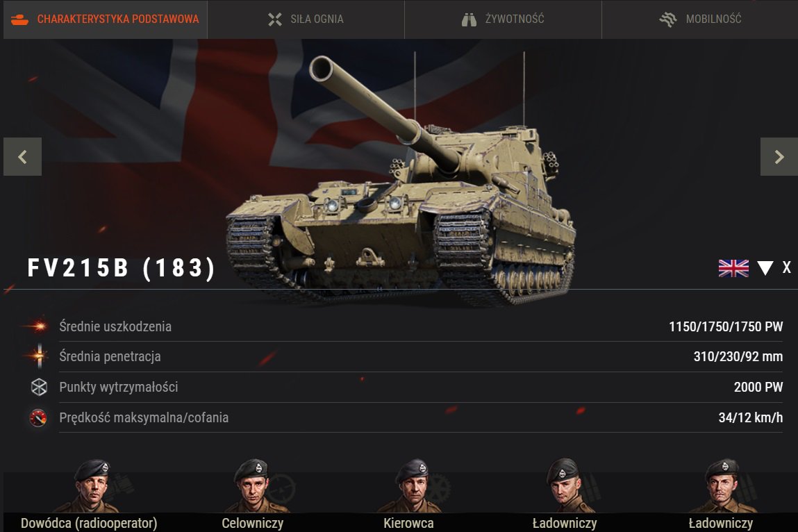Image resolution: width=798 pixels, height=532 pixels.
Task: Select the Dowódca (radiooperator) crew portrait
Action: [92, 486]
